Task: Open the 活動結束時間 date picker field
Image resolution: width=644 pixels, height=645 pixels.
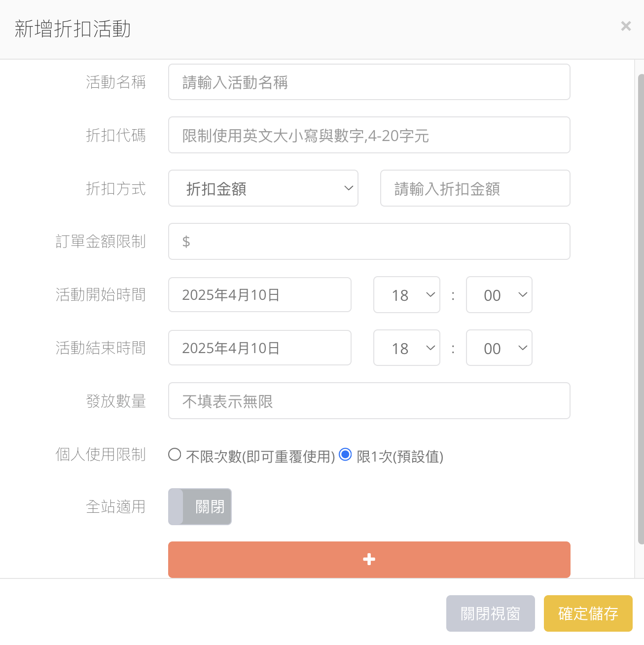Action: [x=260, y=348]
